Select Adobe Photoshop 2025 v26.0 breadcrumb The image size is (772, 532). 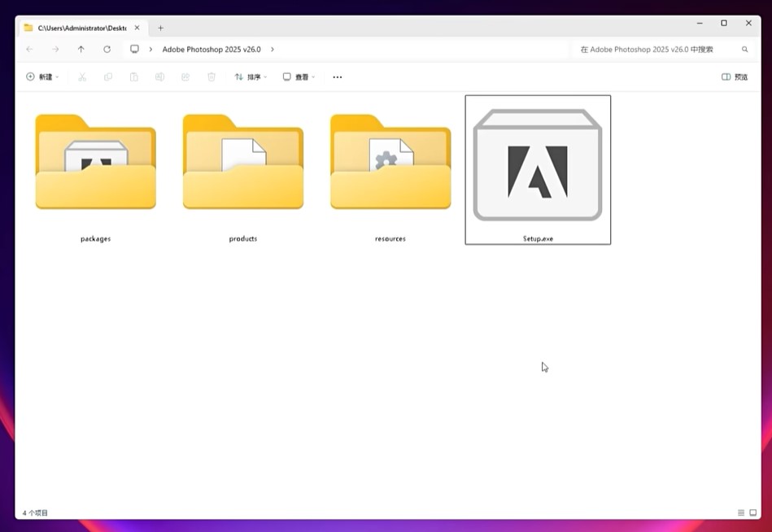click(212, 49)
